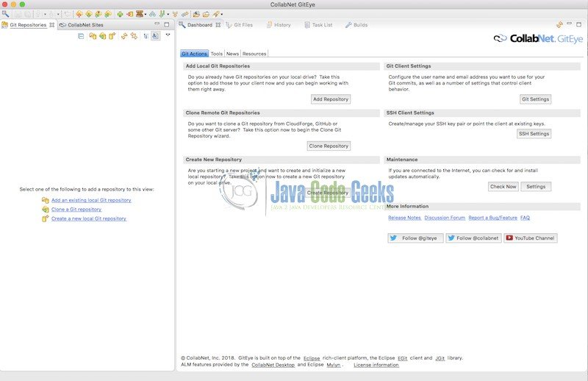Viewport: 588px width, 381px height.
Task: Select the Tools dashboard tab
Action: point(216,54)
